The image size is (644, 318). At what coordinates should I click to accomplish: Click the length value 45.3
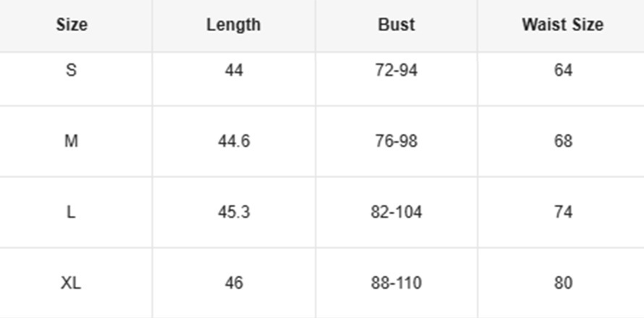[234, 212]
